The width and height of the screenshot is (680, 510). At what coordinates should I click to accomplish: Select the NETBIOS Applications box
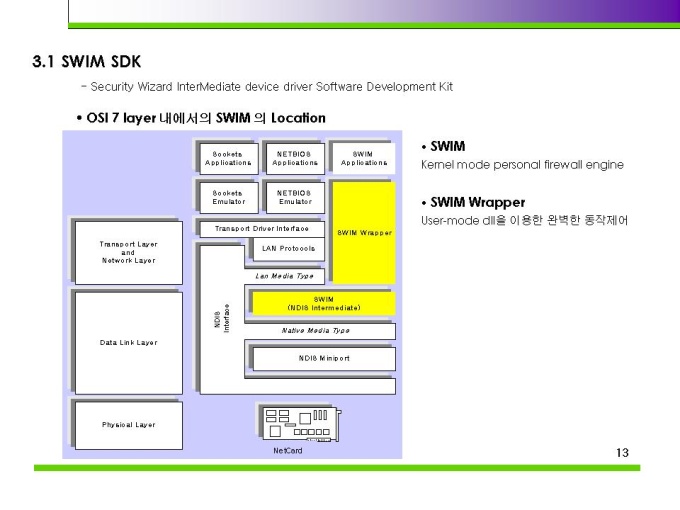coord(295,158)
